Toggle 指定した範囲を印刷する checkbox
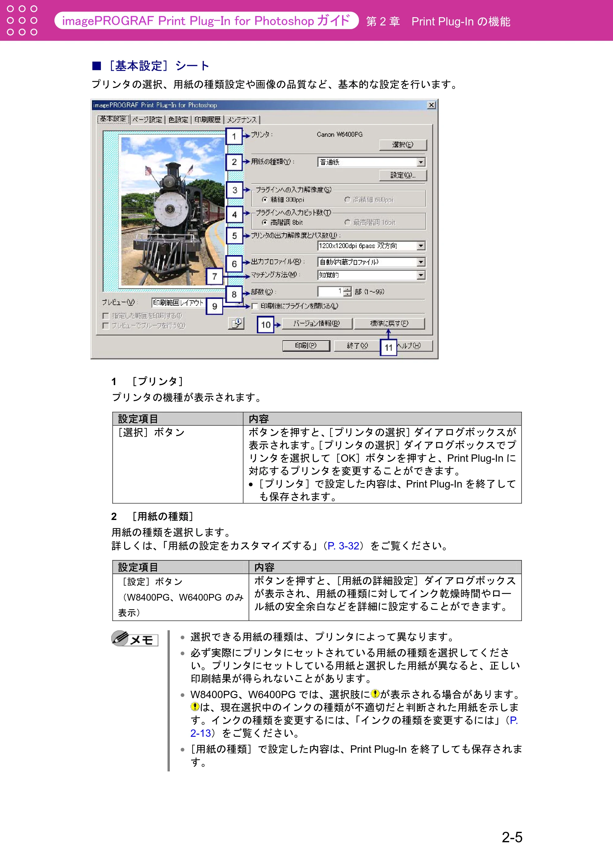This screenshot has width=613, height=868. coord(106,316)
